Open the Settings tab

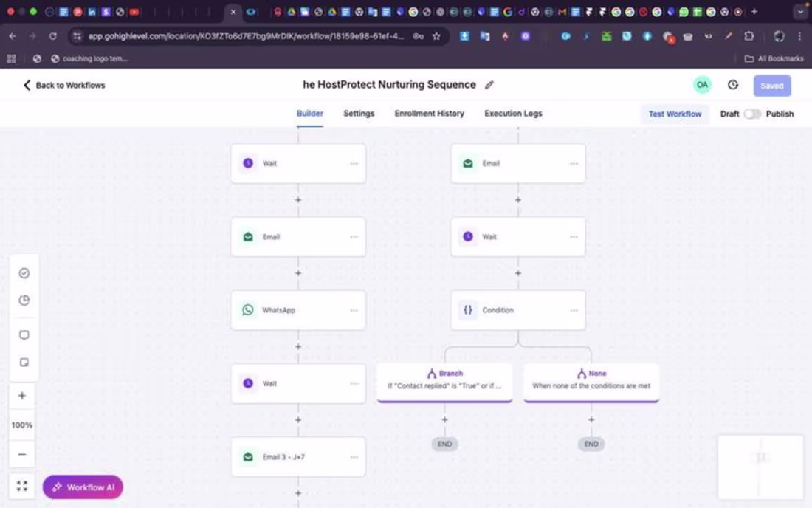tap(358, 114)
